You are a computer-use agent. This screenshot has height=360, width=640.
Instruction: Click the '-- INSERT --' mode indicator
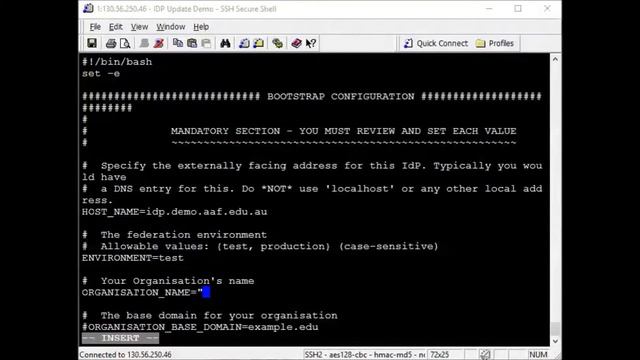[x=120, y=338]
